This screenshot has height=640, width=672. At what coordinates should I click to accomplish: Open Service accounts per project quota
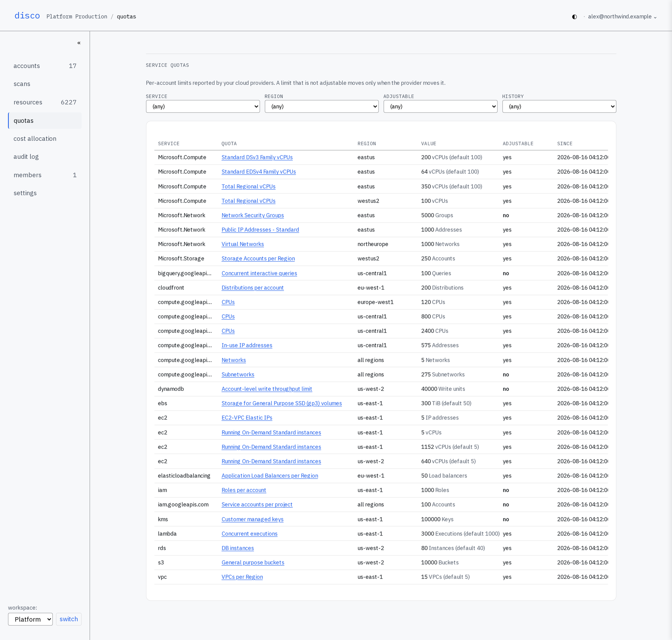(x=257, y=505)
